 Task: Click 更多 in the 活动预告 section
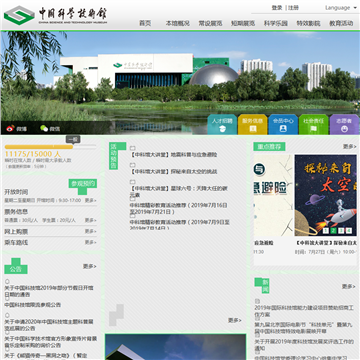click(x=235, y=320)
